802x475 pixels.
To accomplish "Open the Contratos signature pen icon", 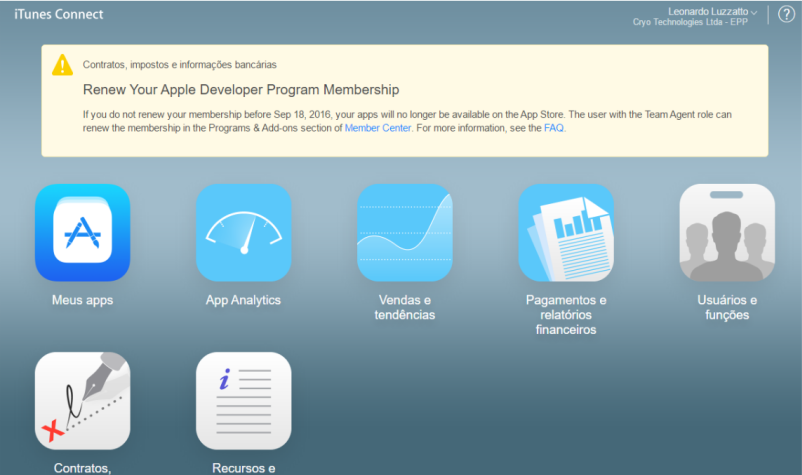I will coord(83,400).
